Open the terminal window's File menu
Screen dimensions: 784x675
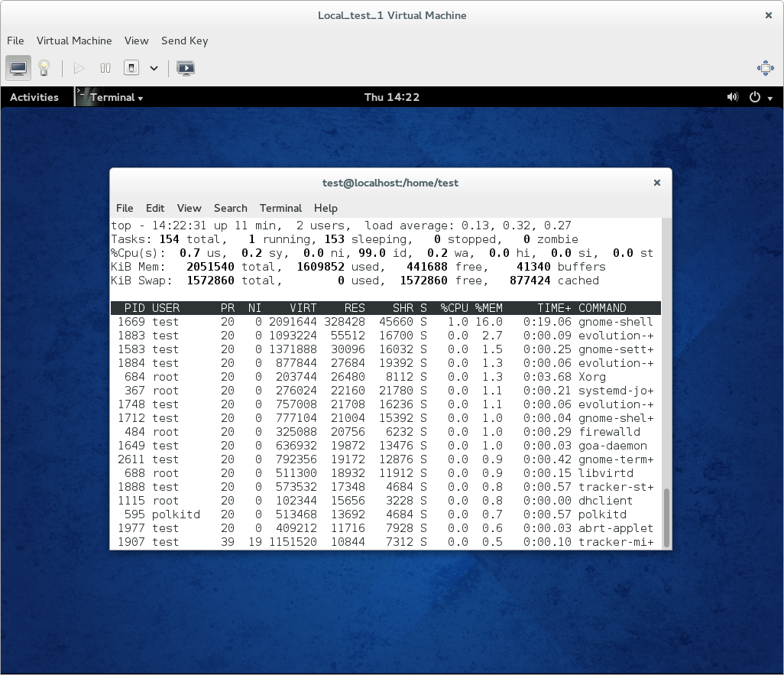[125, 208]
